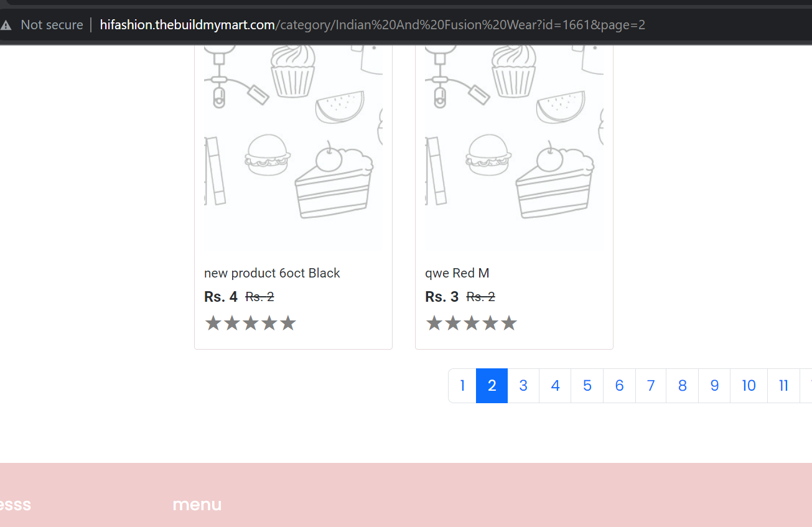The width and height of the screenshot is (812, 527).
Task: Open page 3 of results
Action: (x=523, y=386)
